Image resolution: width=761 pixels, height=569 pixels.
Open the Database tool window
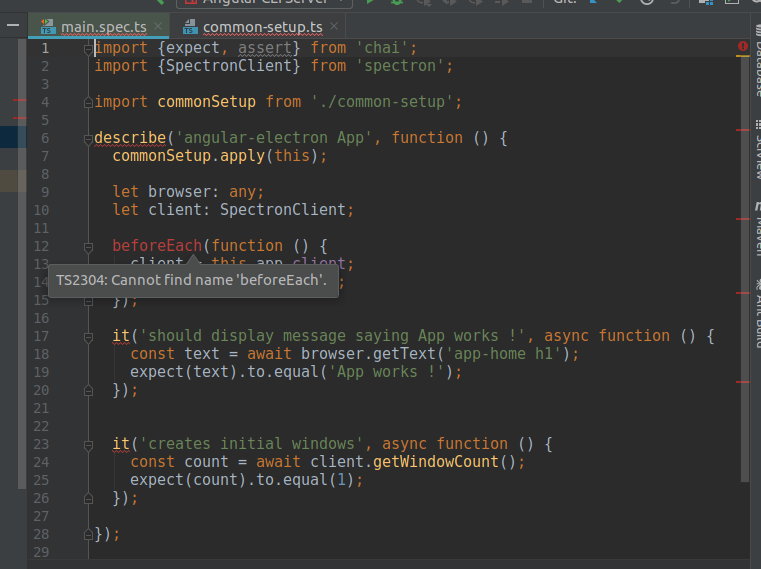(x=757, y=61)
